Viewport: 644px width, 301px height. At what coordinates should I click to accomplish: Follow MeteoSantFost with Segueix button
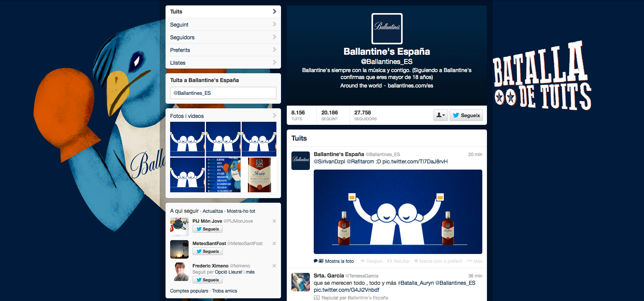[207, 251]
